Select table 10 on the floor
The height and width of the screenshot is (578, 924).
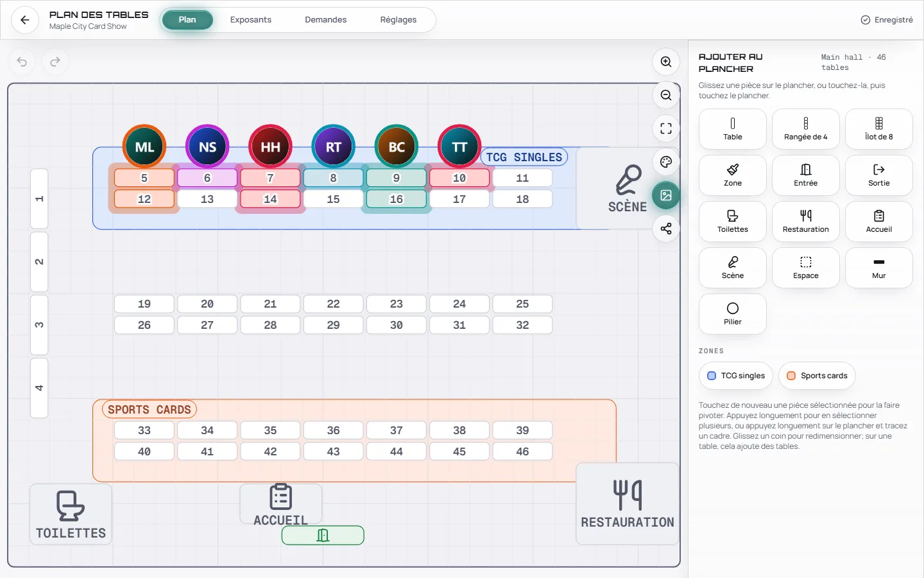pyautogui.click(x=459, y=178)
